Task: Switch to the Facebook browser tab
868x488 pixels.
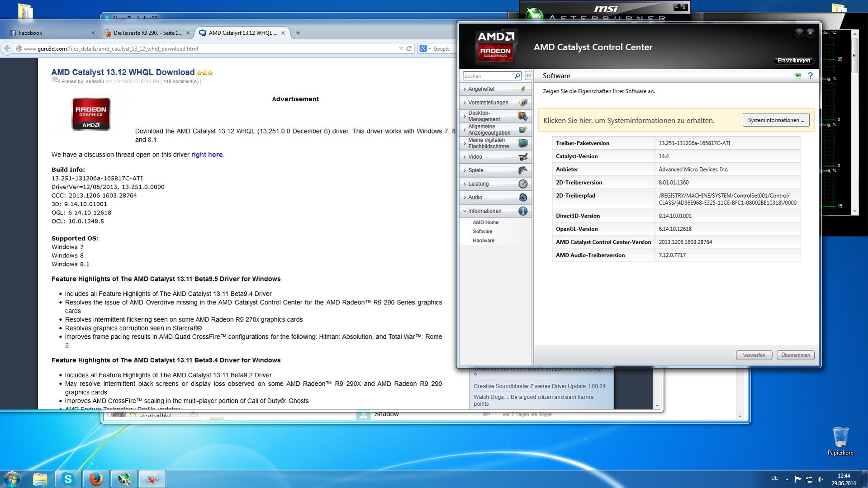Action: [52, 33]
